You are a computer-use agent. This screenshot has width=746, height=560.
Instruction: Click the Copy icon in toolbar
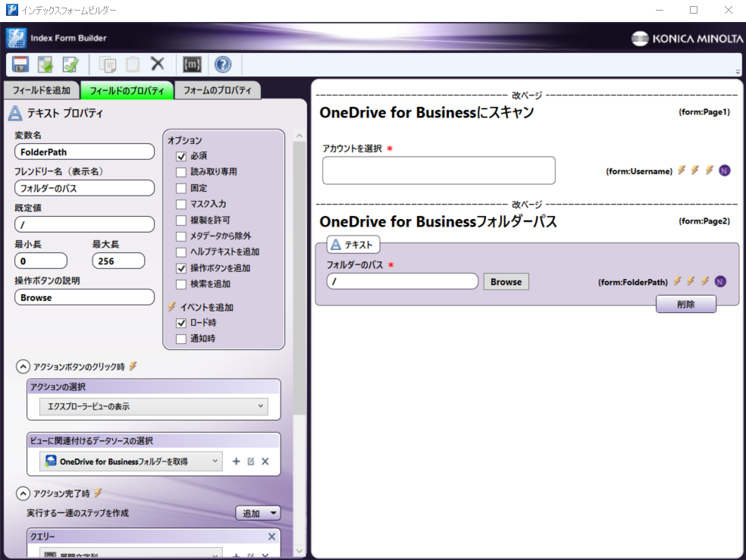click(108, 64)
